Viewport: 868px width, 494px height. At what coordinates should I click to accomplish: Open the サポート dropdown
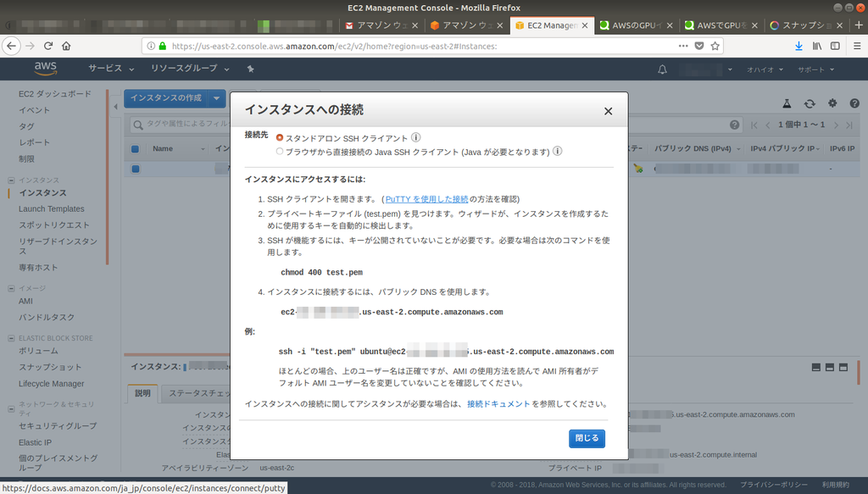point(815,69)
